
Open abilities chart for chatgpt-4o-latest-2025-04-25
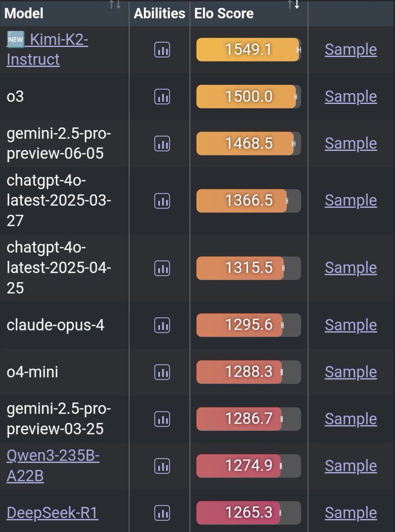[x=162, y=268]
